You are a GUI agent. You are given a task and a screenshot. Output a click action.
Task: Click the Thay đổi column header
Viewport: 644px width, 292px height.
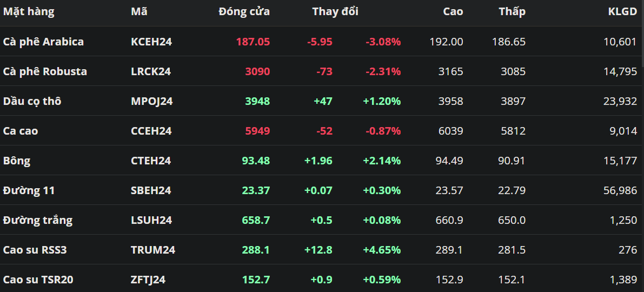[335, 11]
